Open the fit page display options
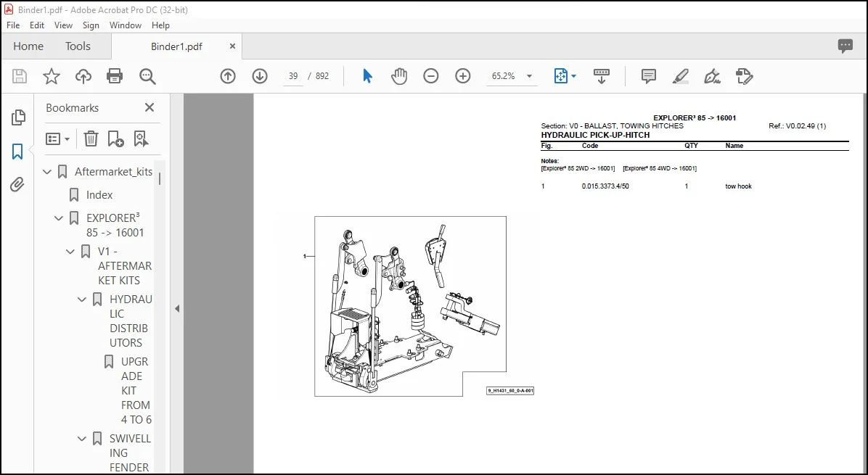 565,76
